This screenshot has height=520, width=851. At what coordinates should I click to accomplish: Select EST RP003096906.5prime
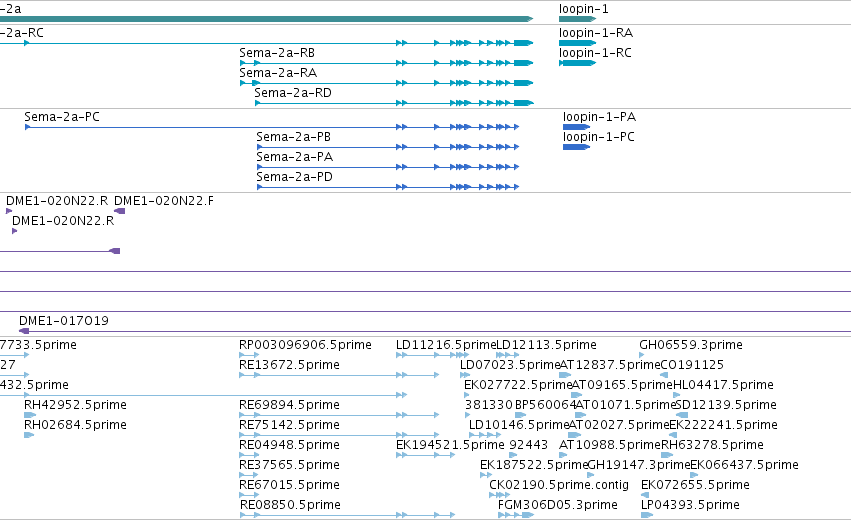pyautogui.click(x=249, y=355)
